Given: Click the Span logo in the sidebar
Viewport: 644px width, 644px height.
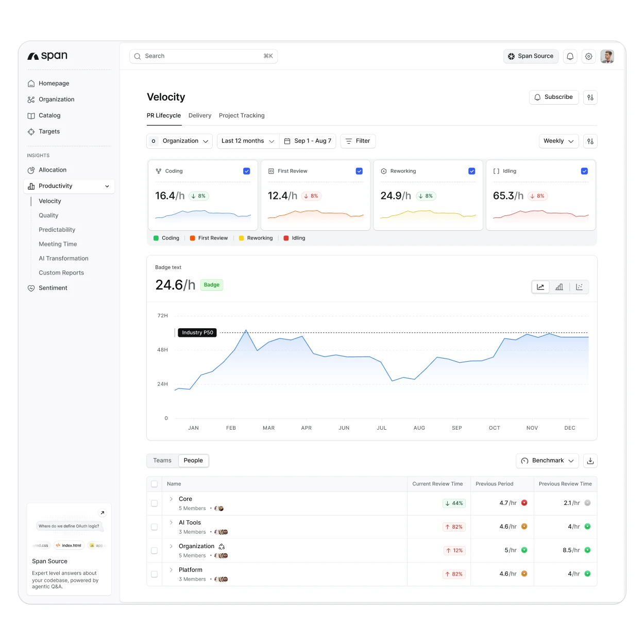Looking at the screenshot, I should [x=47, y=56].
